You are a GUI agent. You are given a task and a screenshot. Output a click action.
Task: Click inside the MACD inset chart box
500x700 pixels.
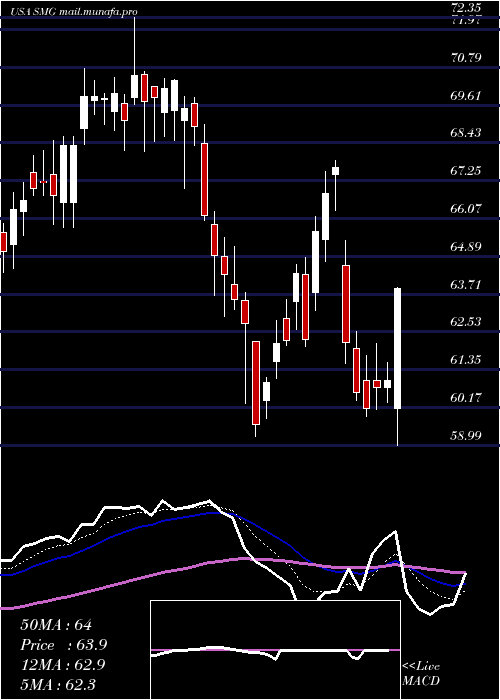[x=275, y=650]
